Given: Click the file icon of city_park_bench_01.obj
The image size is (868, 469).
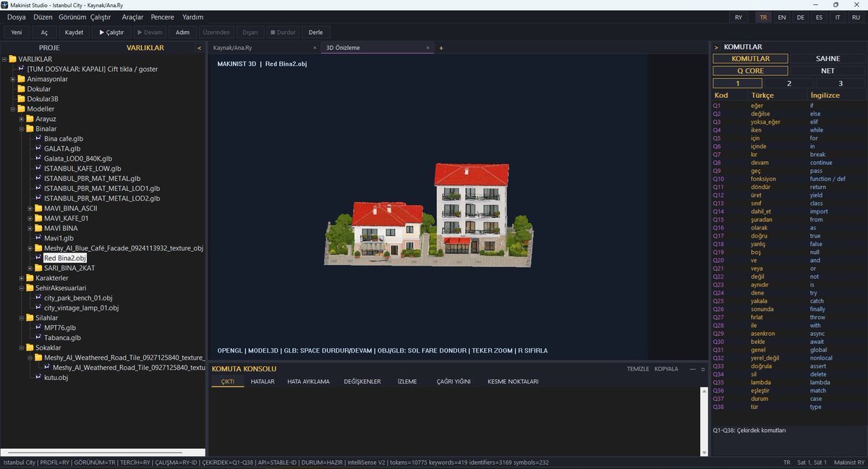Looking at the screenshot, I should [38, 297].
